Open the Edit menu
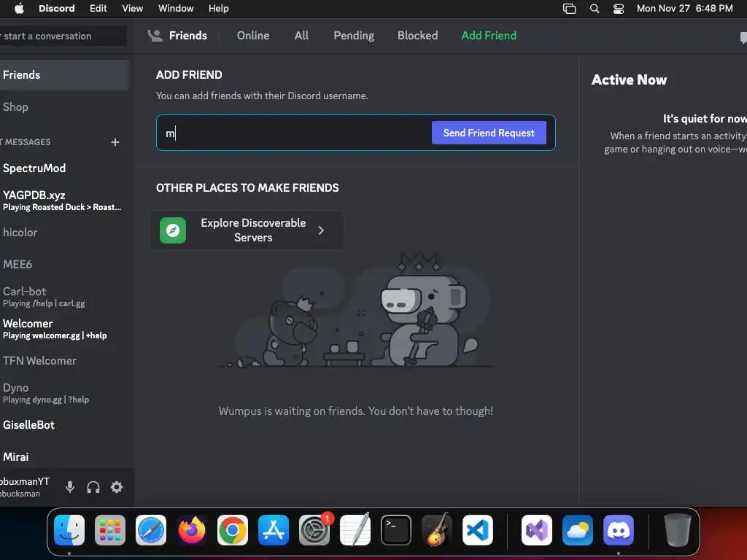Viewport: 747px width, 560px height. pos(98,9)
